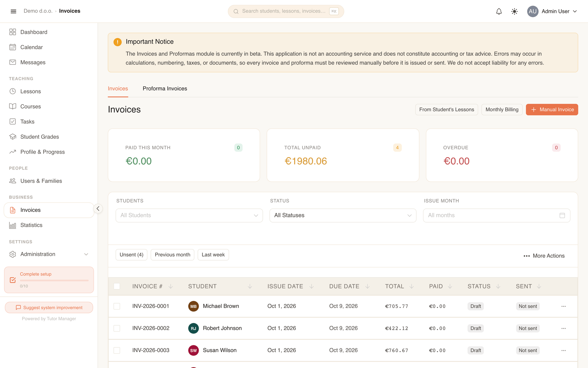Click the Messages envelope icon

[13, 62]
